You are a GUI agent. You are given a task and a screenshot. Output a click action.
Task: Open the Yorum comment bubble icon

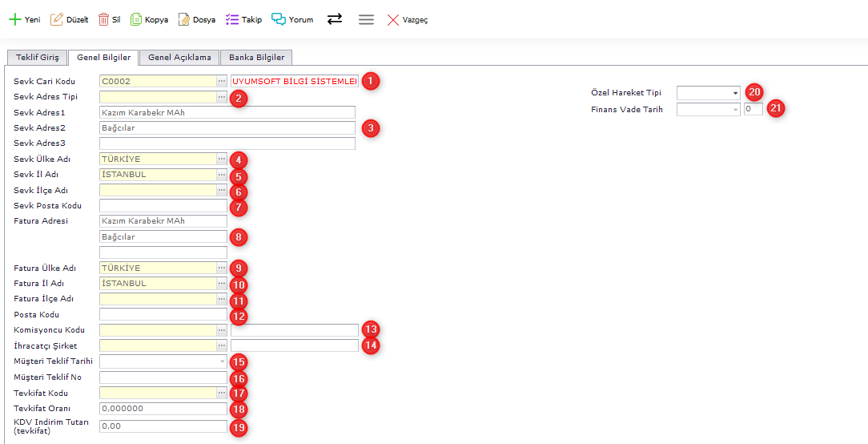tap(279, 19)
